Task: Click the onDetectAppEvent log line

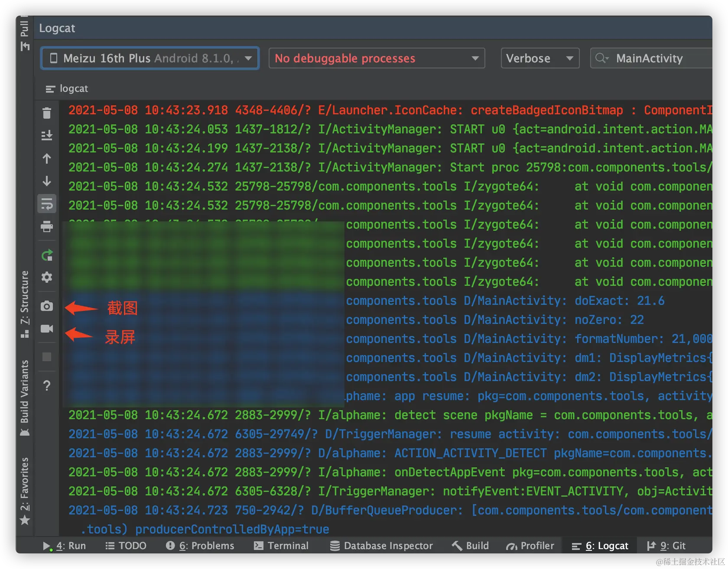Action: (x=390, y=472)
